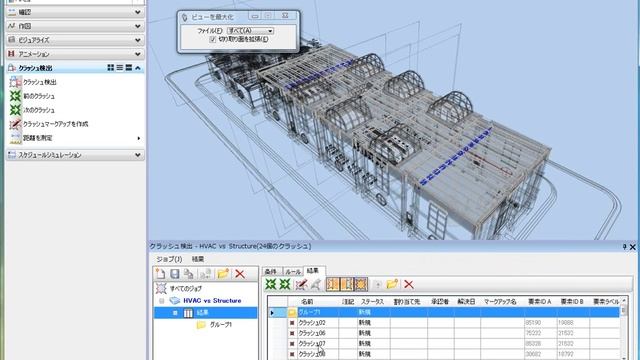Sort by 名前 column header
Viewport: 640px width, 360px height.
pyautogui.click(x=307, y=302)
